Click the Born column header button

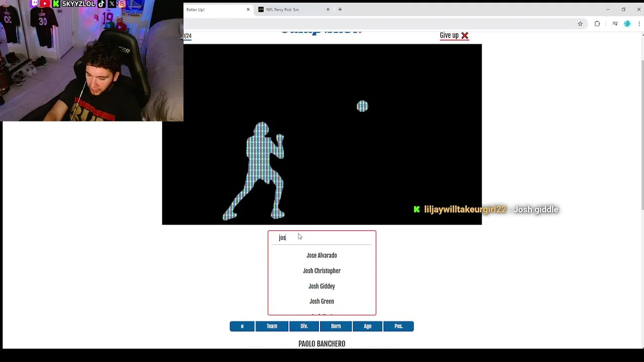[336, 326]
